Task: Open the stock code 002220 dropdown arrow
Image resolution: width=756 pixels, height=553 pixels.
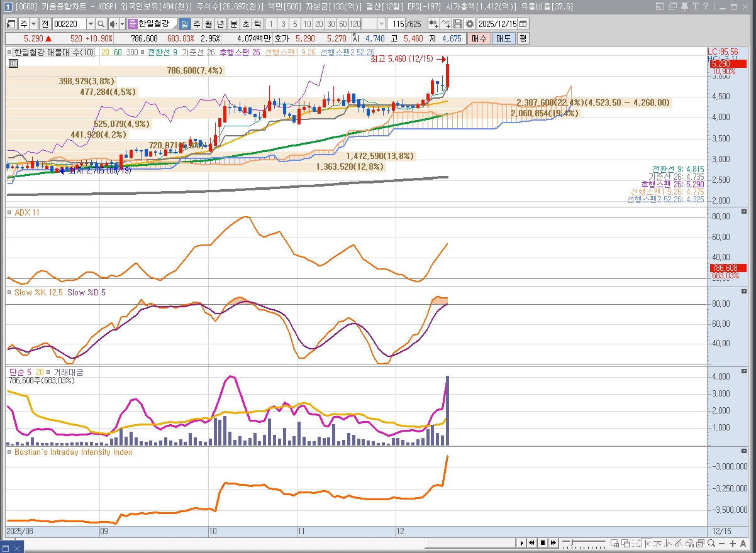Action: pyautogui.click(x=91, y=24)
